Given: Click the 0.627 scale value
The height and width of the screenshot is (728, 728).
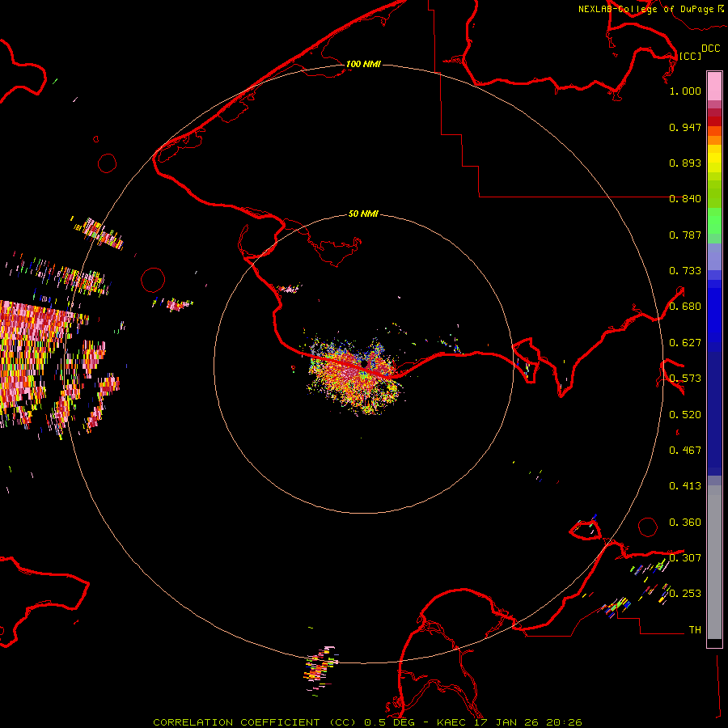Looking at the screenshot, I should tap(685, 343).
